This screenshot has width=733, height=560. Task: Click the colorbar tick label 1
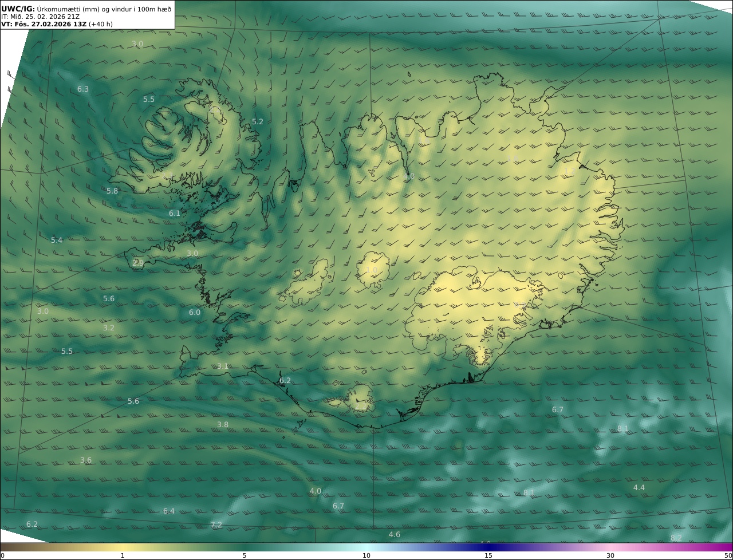point(123,555)
